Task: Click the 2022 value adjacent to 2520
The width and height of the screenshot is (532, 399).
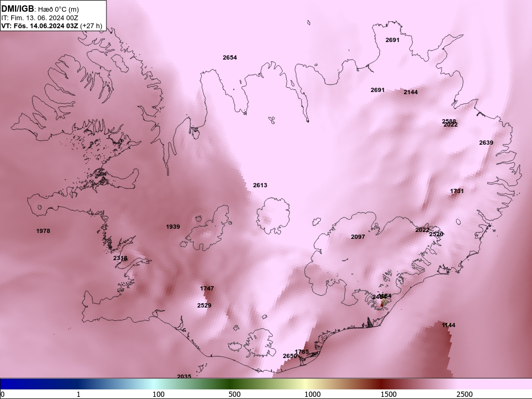Action: click(x=422, y=230)
